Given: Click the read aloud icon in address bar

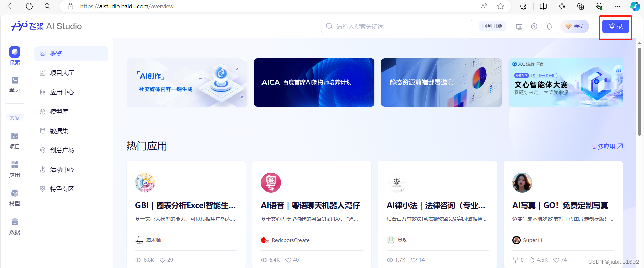Looking at the screenshot, I should [484, 6].
